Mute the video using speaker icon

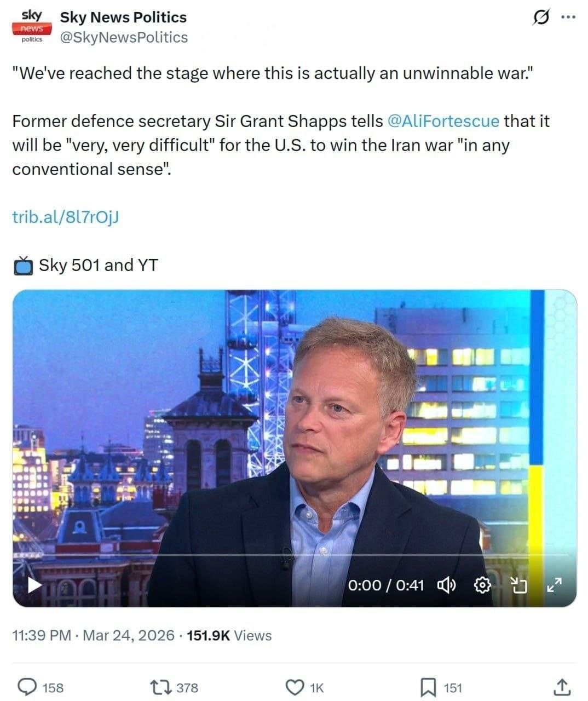[446, 585]
